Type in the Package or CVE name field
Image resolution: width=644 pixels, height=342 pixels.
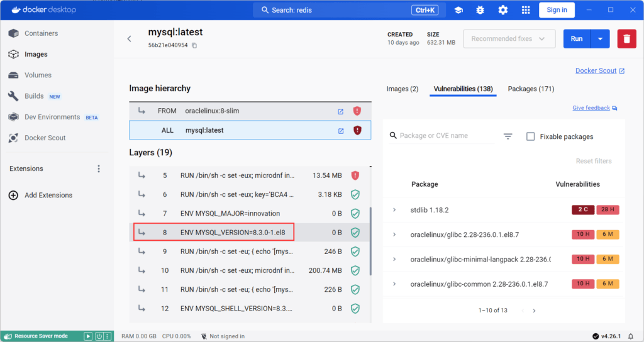(443, 136)
